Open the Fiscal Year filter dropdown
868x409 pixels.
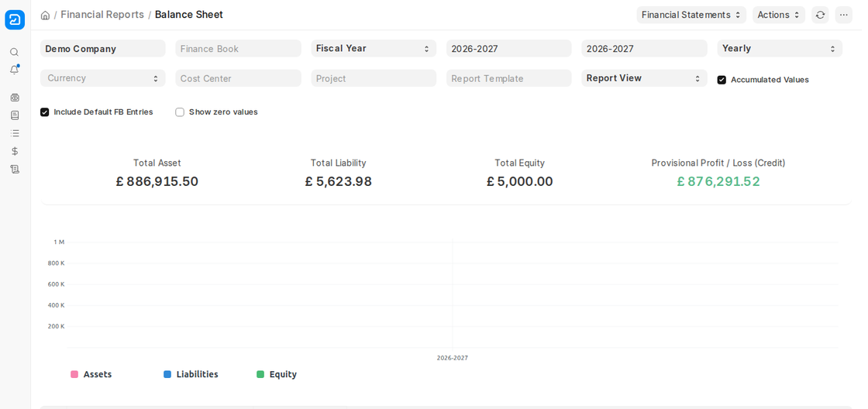point(374,48)
